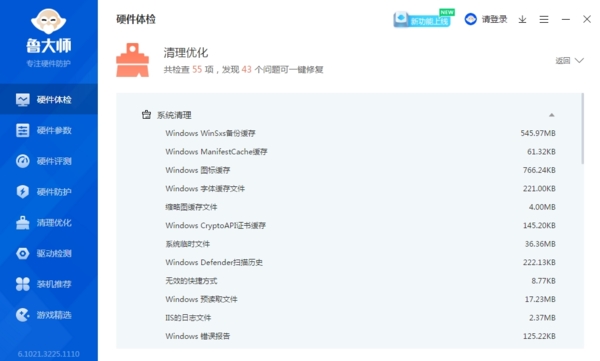Click the 新功能上线 NEW banner
600x361 pixels.
pos(424,18)
